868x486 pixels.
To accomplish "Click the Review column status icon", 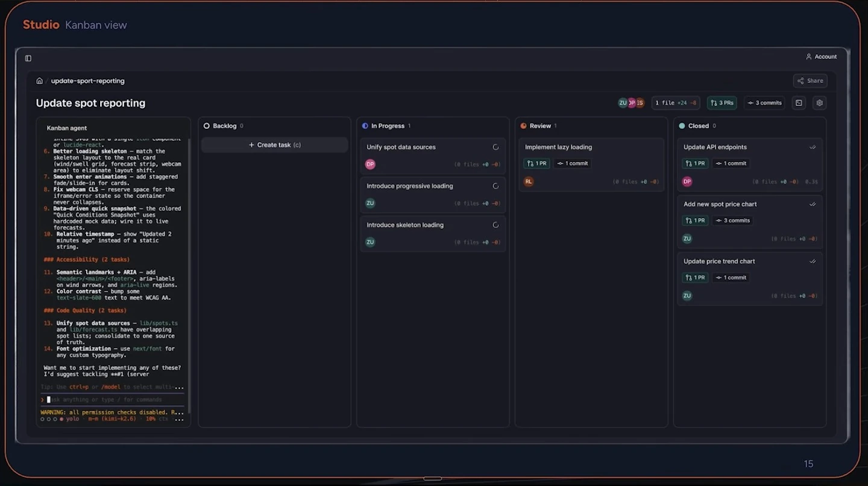I will pyautogui.click(x=523, y=126).
